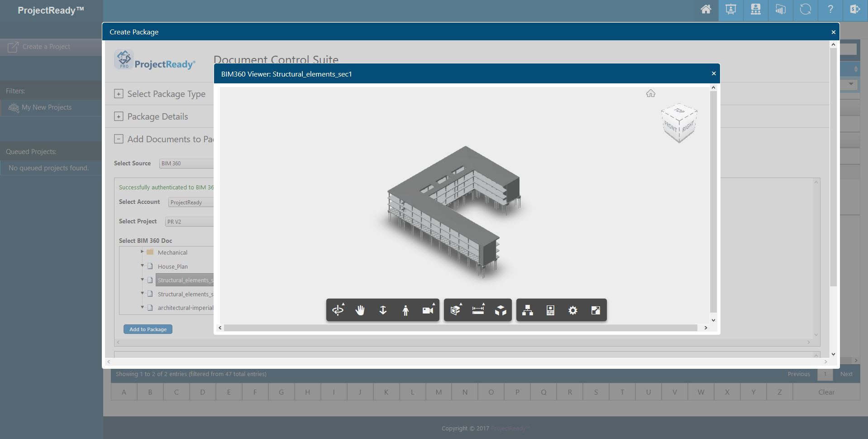Select highlighted Structural_elements document row

point(185,280)
